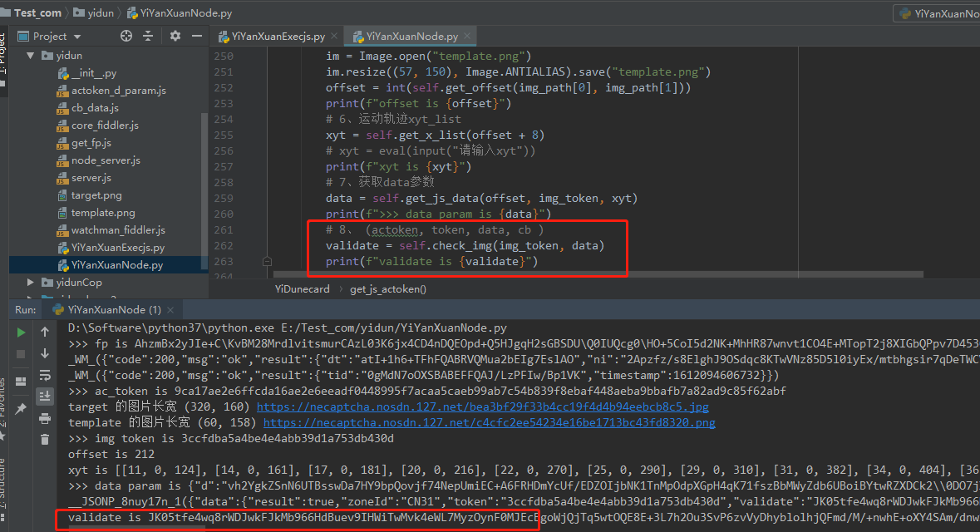This screenshot has width=980, height=532.
Task: Select target.png image file
Action: click(x=90, y=195)
